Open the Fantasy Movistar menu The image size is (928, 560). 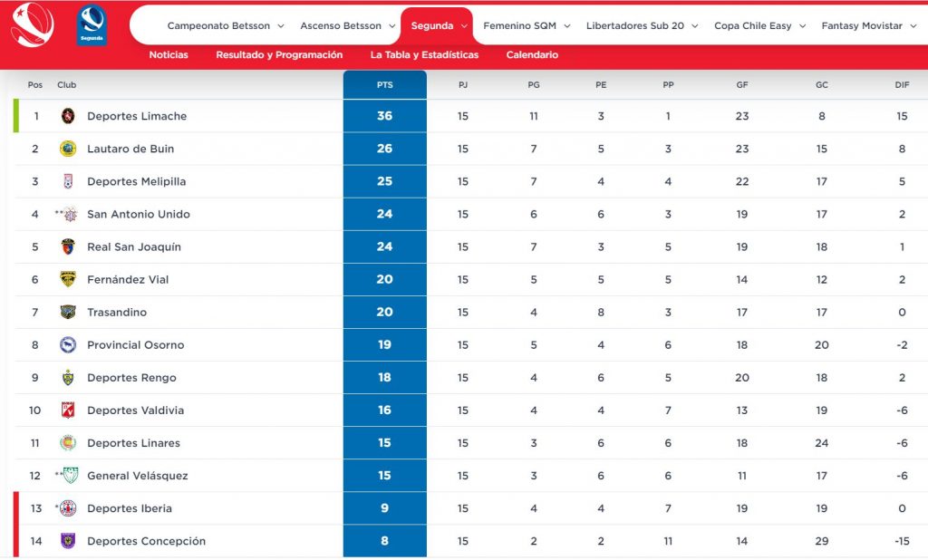coord(862,26)
